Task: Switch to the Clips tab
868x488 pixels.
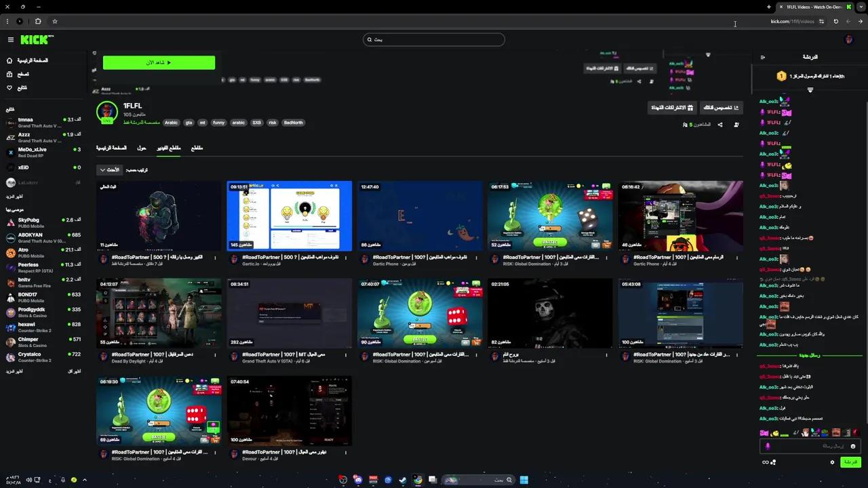Action: [197, 148]
